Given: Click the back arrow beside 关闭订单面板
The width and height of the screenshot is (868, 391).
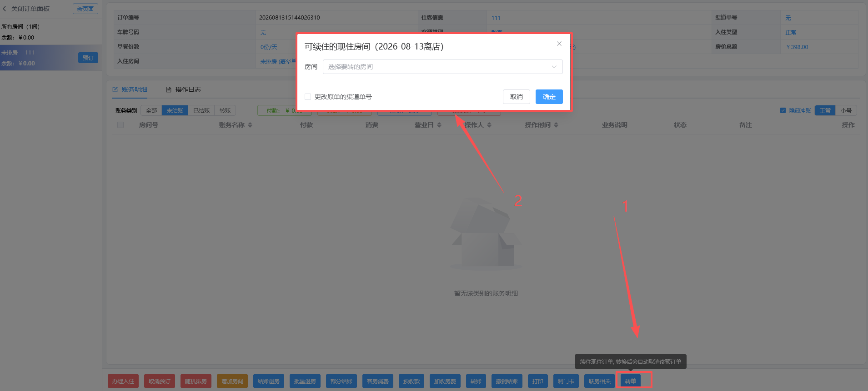Looking at the screenshot, I should [5, 9].
